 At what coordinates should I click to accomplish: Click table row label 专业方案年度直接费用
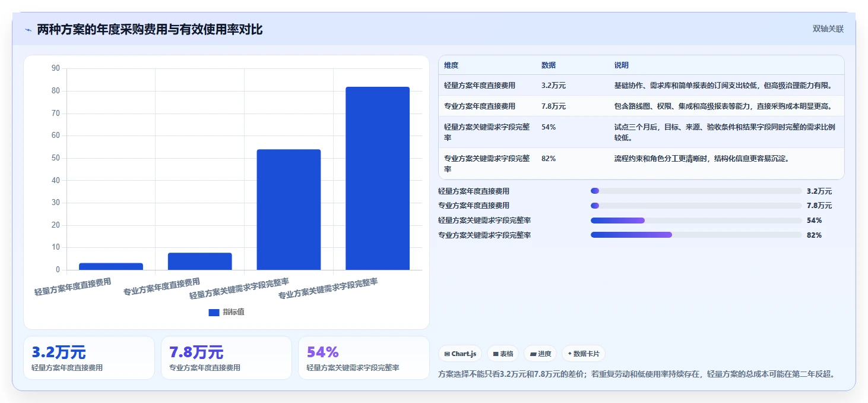[x=480, y=106]
